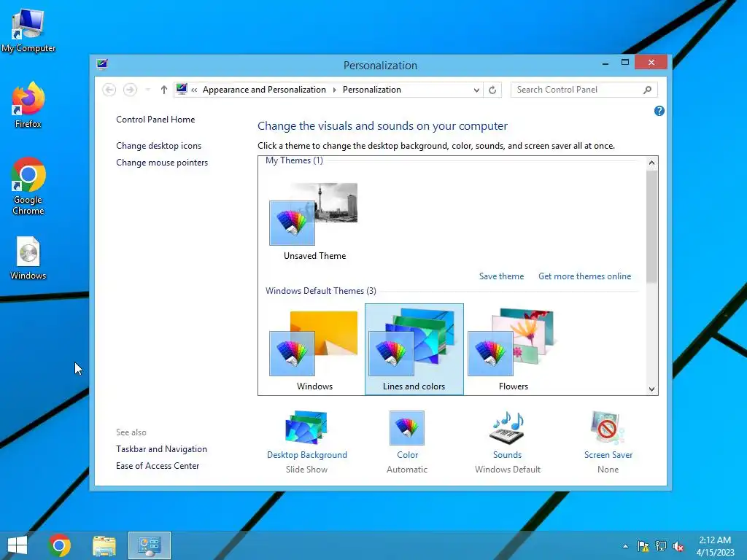Click the breadcrumb chevron before Appearance
The image size is (747, 560).
click(x=194, y=90)
